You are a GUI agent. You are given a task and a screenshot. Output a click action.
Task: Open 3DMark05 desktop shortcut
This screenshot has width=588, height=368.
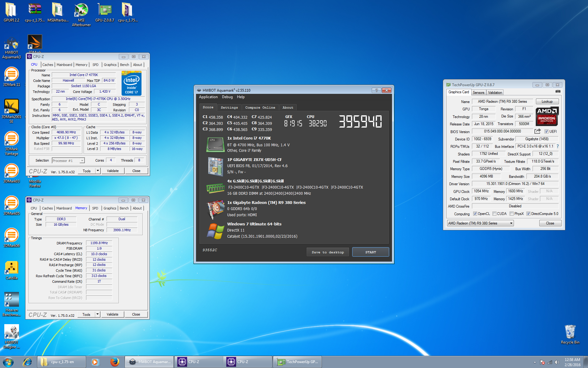click(x=11, y=205)
